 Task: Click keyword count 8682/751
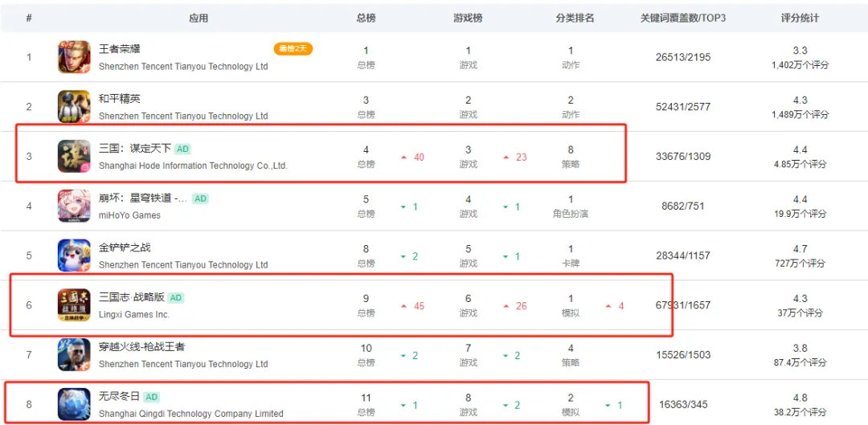(682, 206)
